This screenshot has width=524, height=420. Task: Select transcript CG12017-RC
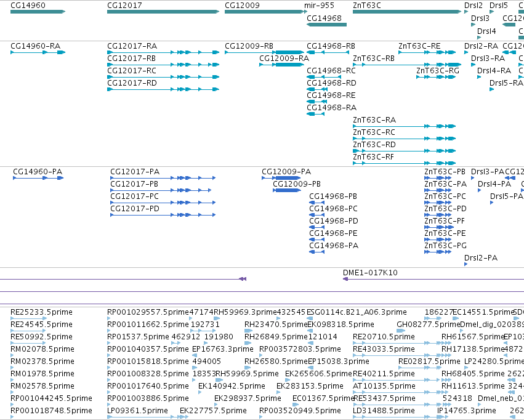tap(132, 71)
